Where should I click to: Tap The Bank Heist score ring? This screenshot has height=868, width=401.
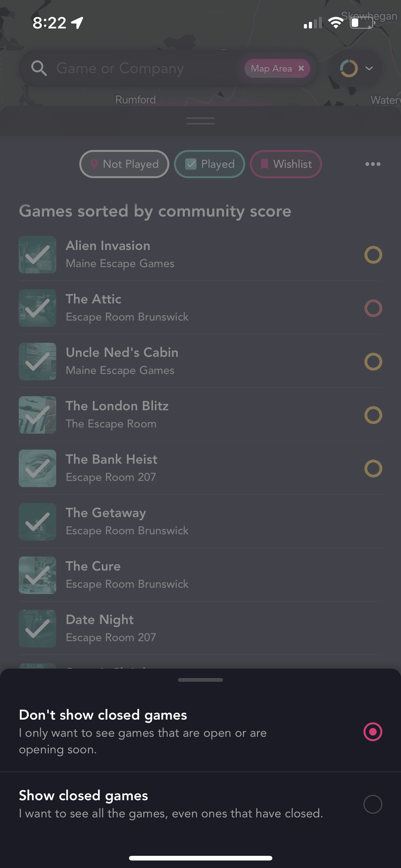(x=373, y=468)
